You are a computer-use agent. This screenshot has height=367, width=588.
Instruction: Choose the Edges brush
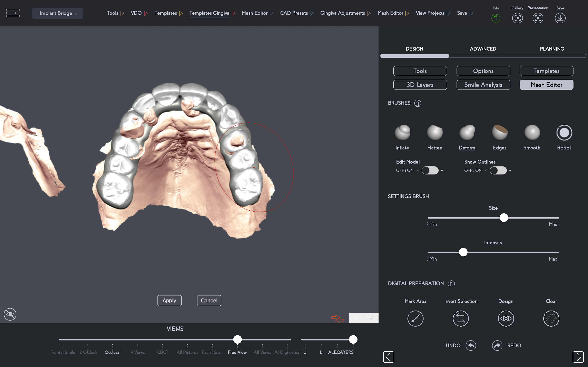500,133
